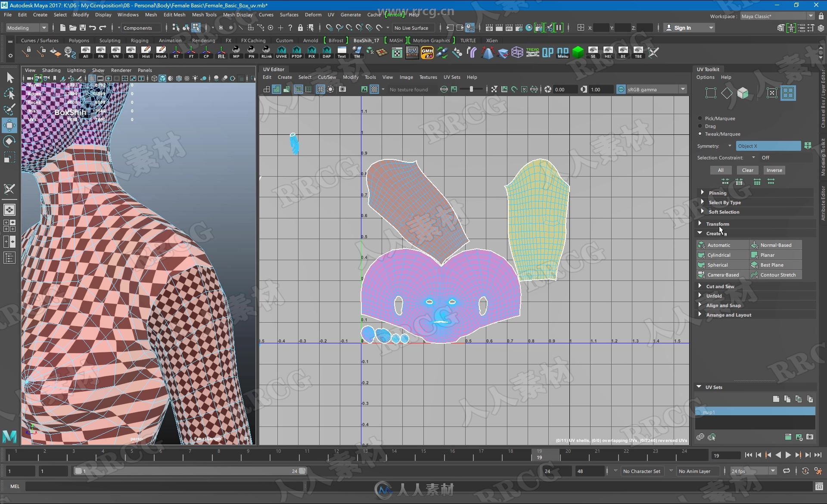The height and width of the screenshot is (504, 827).
Task: Redo with the toolbar redo arrow
Action: pyautogui.click(x=103, y=28)
